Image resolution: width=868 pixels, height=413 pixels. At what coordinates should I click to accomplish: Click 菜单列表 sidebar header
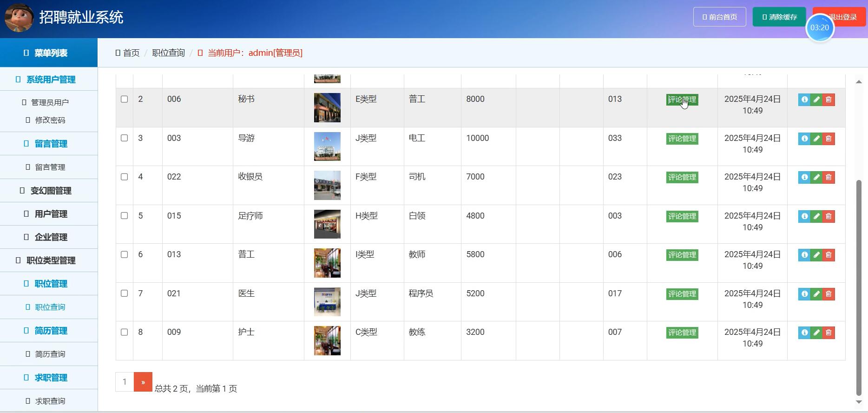click(49, 53)
